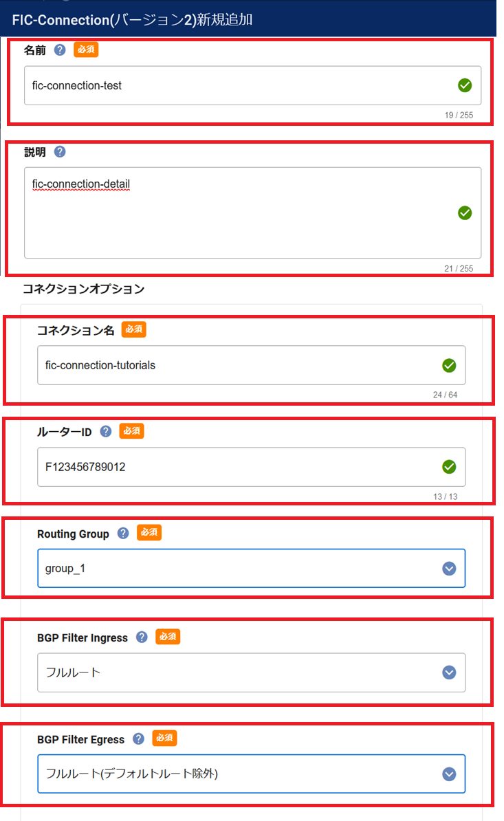Open help icon next to 説明 label

tap(61, 151)
